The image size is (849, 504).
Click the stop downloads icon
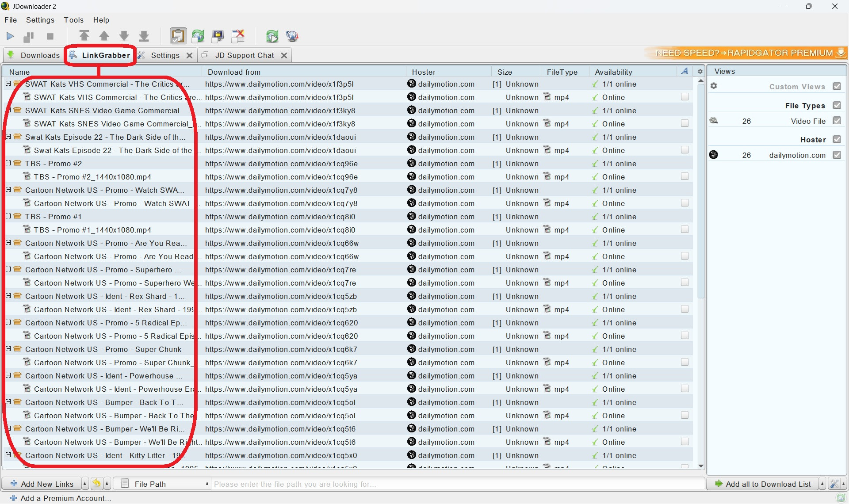click(x=50, y=36)
